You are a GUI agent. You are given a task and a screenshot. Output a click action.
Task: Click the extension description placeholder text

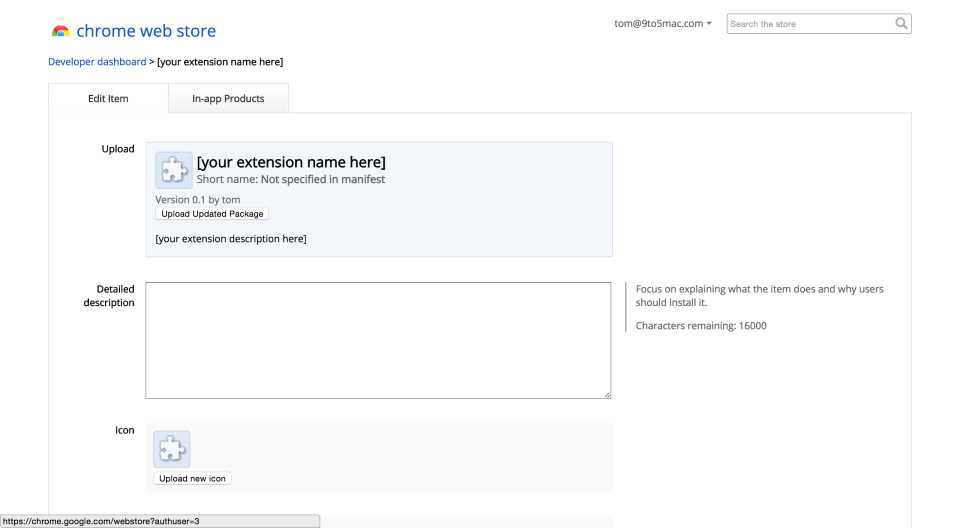pyautogui.click(x=231, y=239)
